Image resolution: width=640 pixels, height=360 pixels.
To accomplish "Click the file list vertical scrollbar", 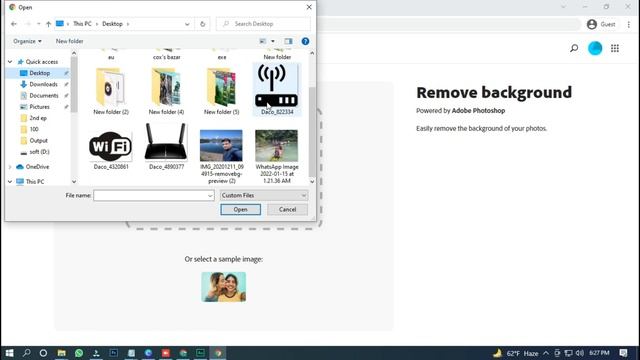I will coord(312,131).
